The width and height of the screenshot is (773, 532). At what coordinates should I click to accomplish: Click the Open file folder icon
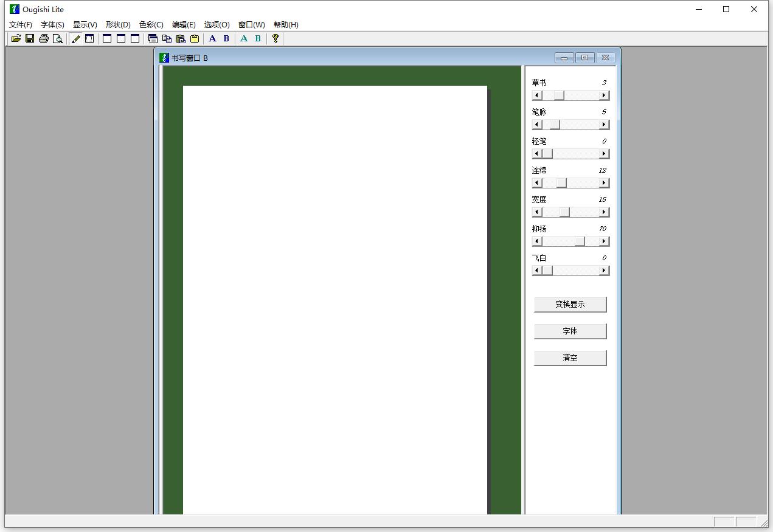point(16,39)
